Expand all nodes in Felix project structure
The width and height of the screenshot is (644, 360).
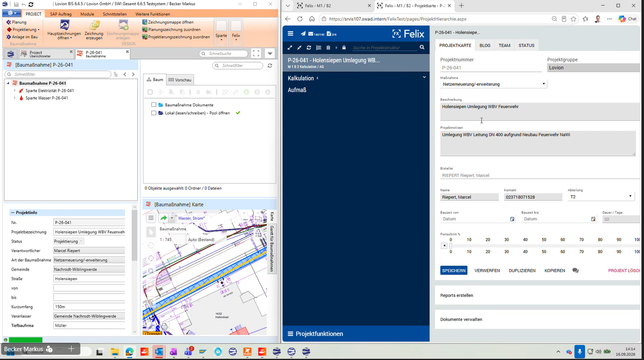point(290,48)
